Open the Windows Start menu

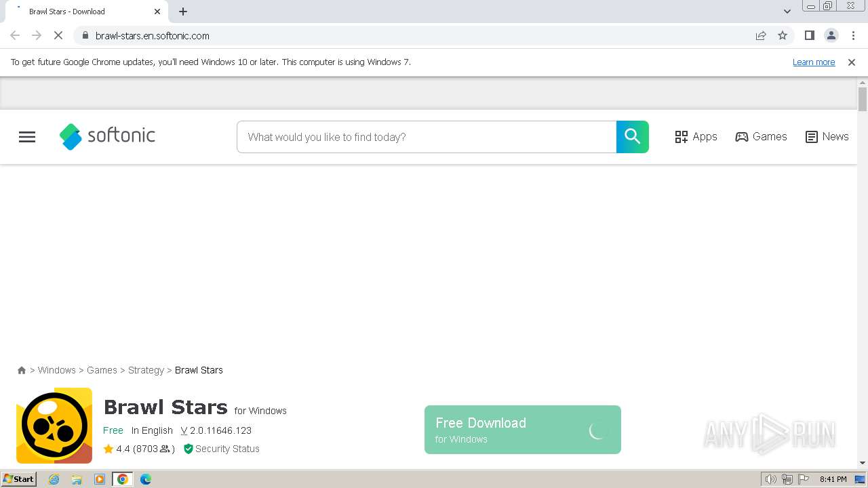[x=19, y=479]
